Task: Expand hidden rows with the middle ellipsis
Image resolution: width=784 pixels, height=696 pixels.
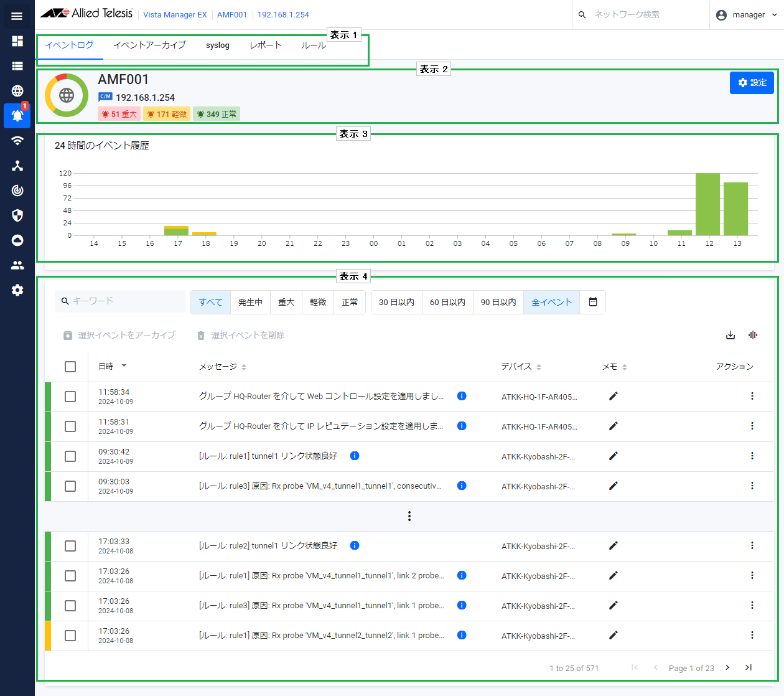Action: (409, 516)
